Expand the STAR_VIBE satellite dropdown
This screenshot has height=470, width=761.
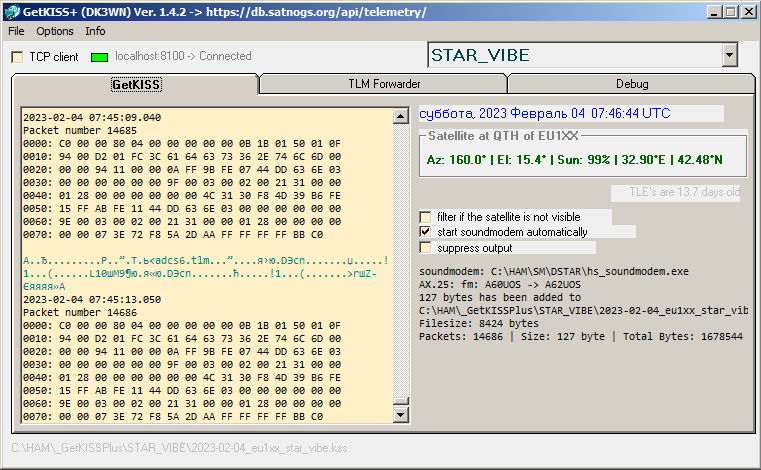click(729, 55)
